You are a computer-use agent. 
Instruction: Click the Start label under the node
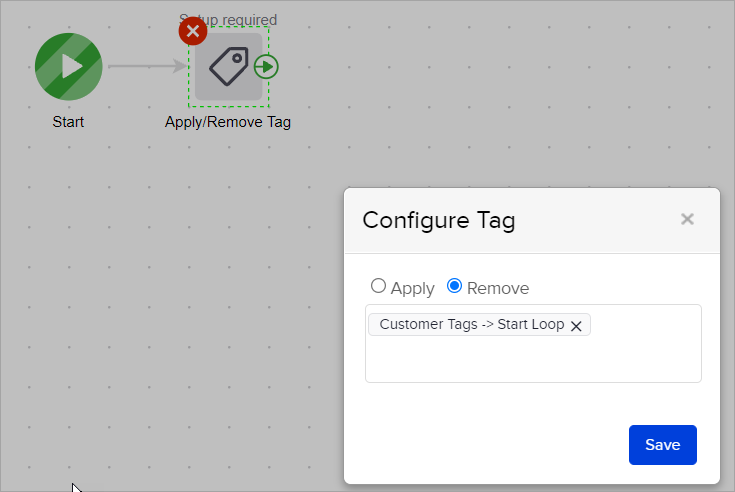68,122
